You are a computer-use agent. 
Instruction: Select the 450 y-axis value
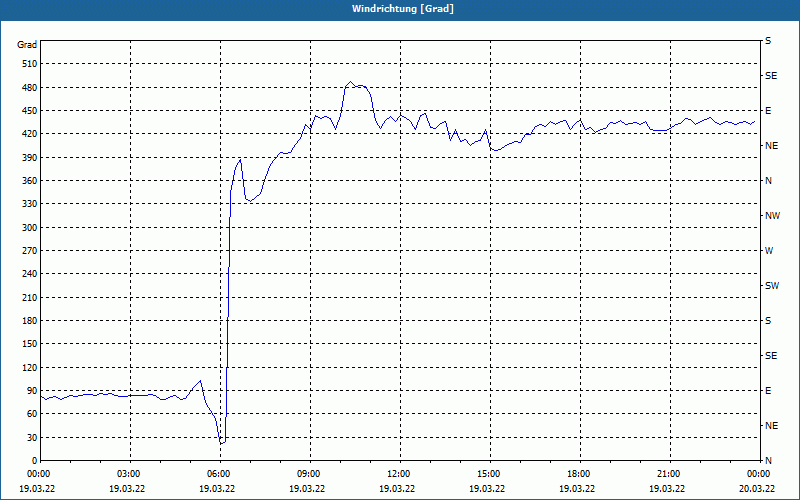[30, 111]
